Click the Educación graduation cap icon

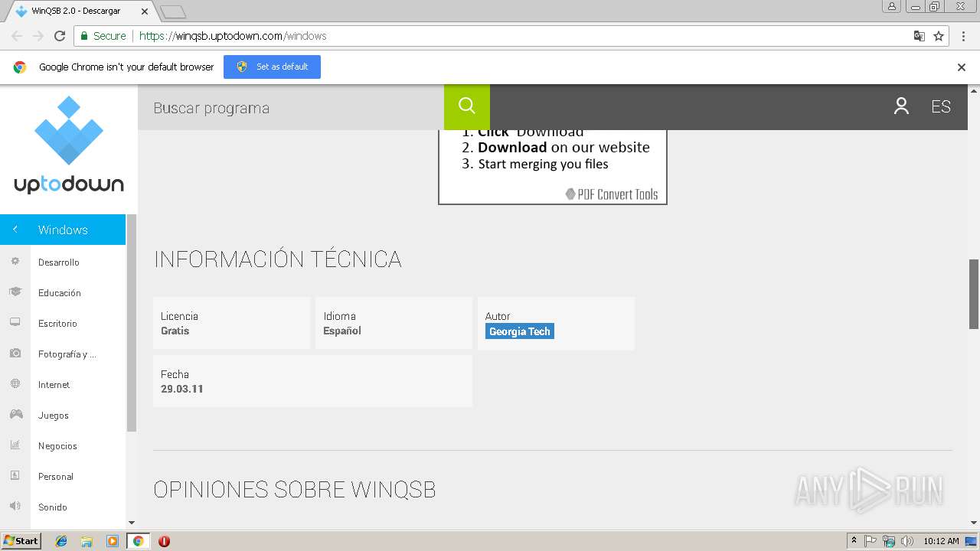pos(15,292)
